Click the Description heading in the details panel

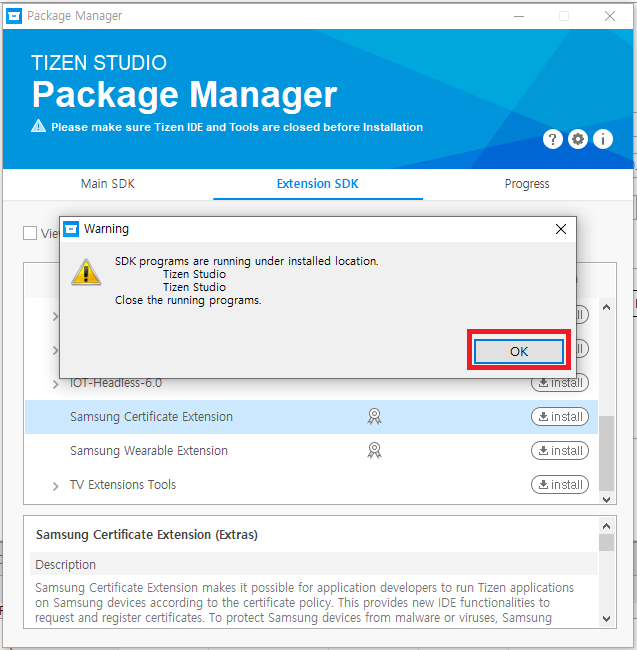coord(65,565)
